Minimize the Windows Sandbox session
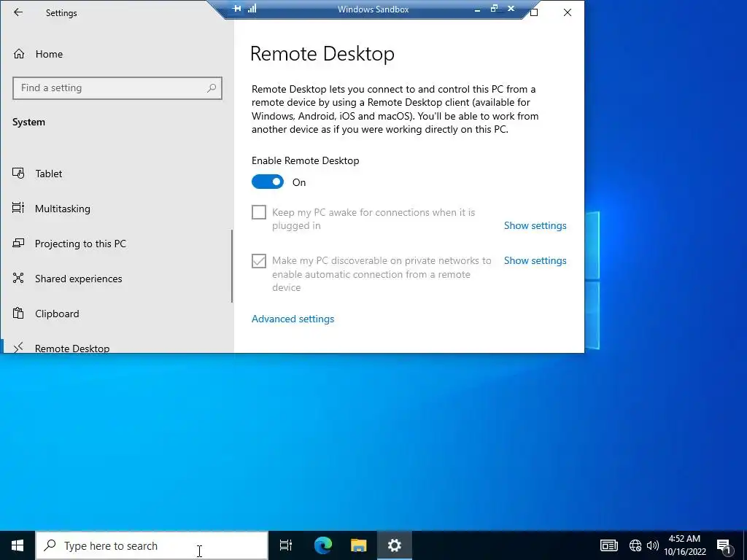Viewport: 747px width, 560px height. click(x=477, y=9)
